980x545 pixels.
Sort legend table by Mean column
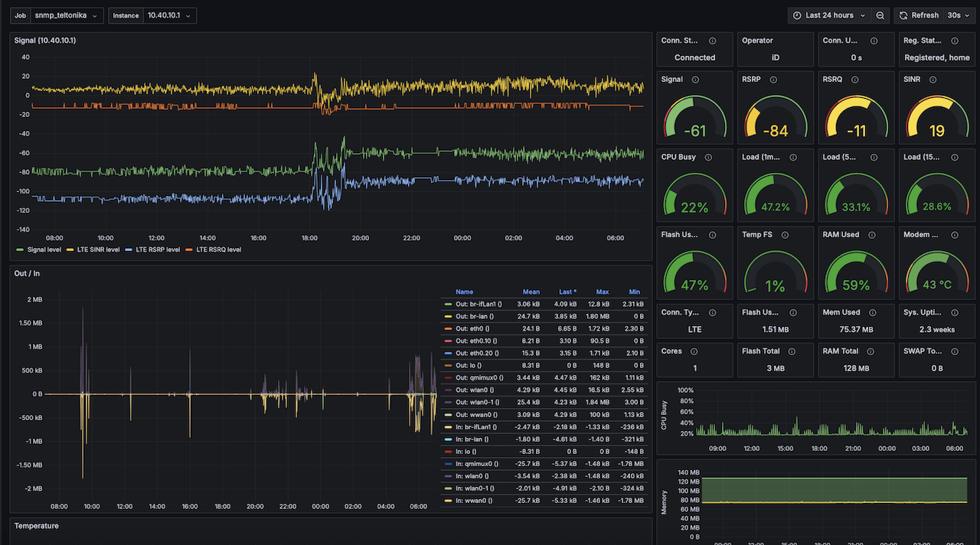531,292
